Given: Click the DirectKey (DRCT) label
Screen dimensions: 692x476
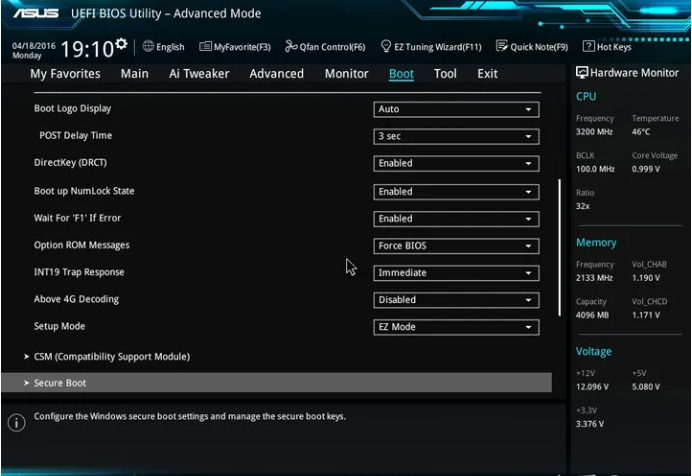Looking at the screenshot, I should tap(70, 162).
